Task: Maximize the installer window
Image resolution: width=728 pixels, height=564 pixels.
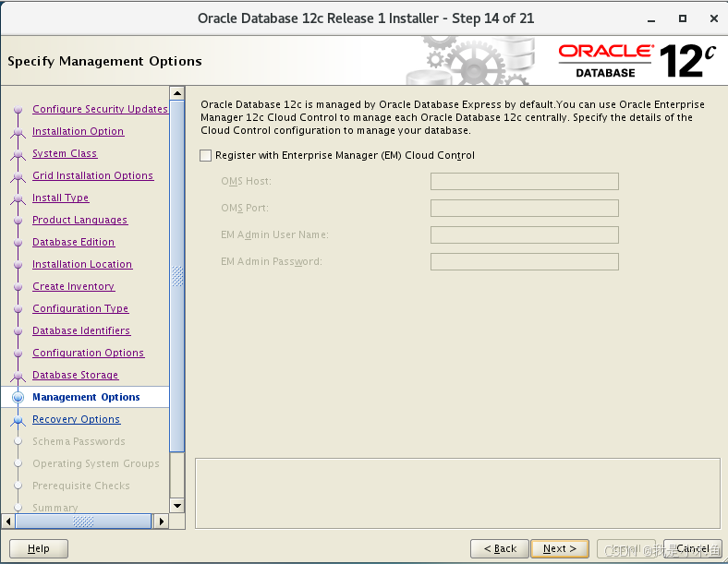Action: click(x=683, y=18)
